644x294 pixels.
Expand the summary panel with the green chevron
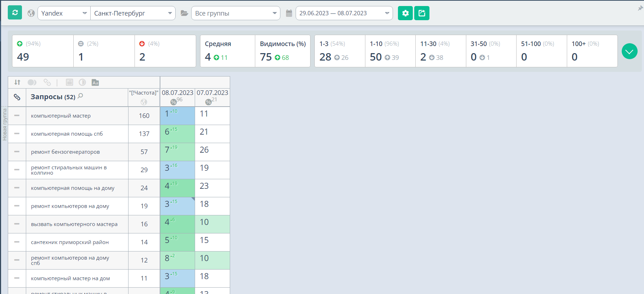(x=629, y=51)
